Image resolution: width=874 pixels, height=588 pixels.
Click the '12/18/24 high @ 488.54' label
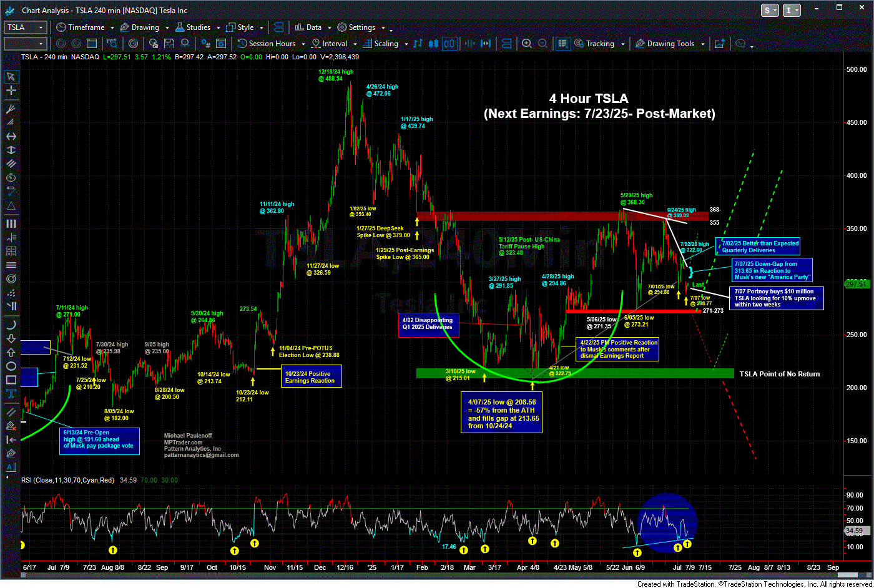point(335,76)
